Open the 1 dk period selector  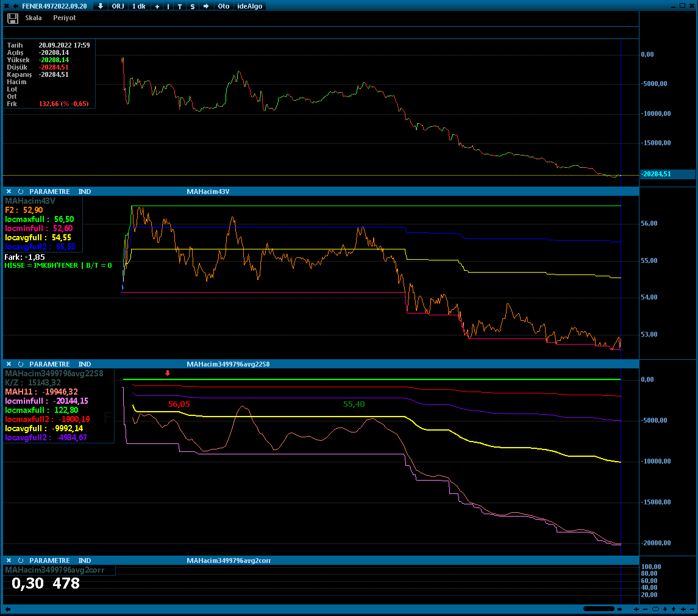[x=139, y=6]
